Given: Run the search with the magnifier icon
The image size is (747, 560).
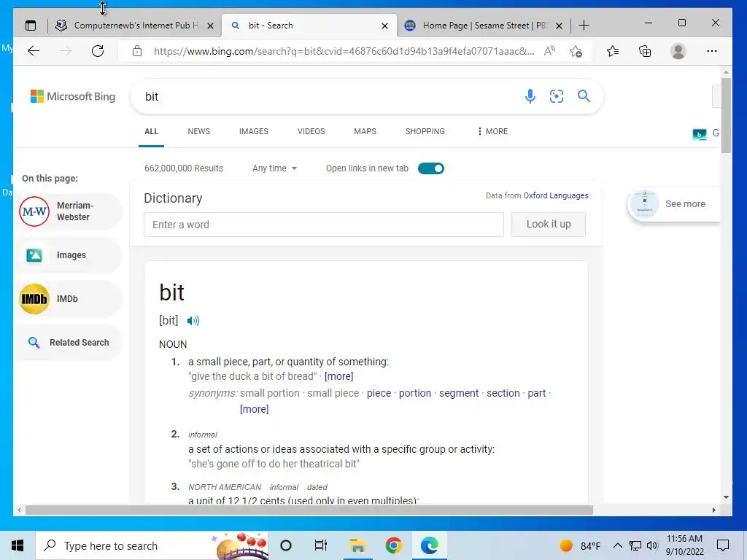Looking at the screenshot, I should (x=584, y=96).
